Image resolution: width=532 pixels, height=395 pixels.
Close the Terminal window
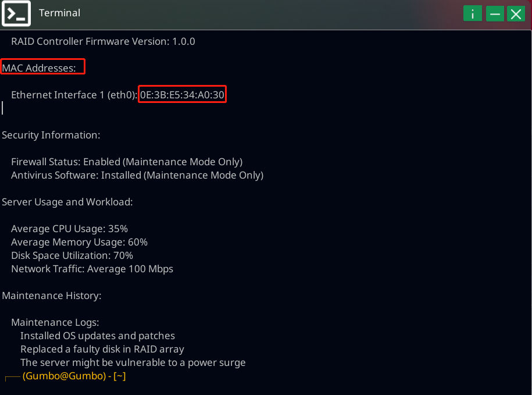pyautogui.click(x=516, y=14)
